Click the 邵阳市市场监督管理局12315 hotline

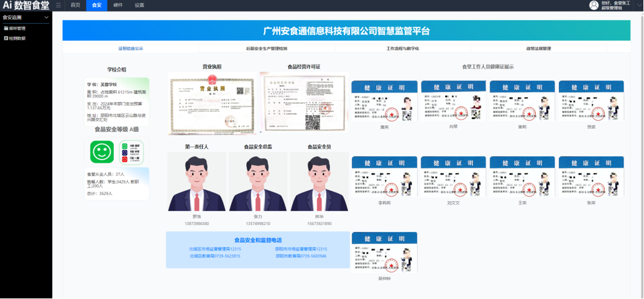coord(301,249)
